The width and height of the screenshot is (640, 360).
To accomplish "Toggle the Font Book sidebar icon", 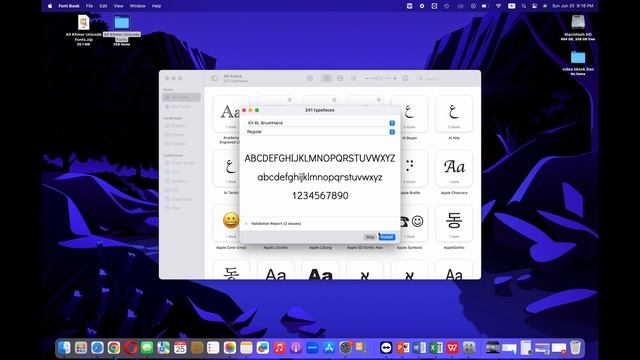I will click(x=214, y=78).
